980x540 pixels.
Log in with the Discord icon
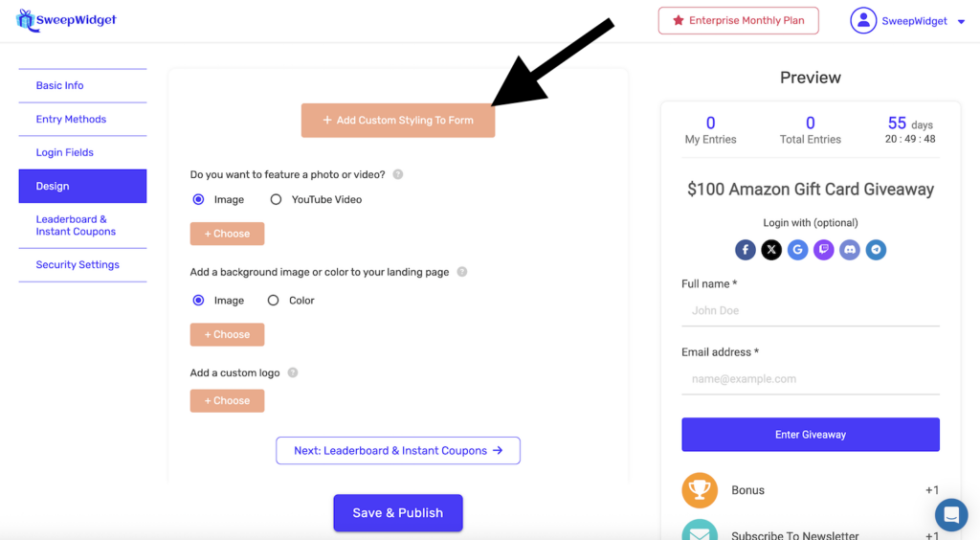[x=849, y=251]
